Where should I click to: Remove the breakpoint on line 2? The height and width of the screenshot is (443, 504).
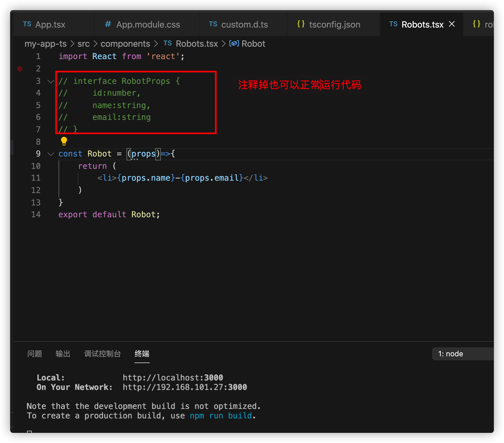20,69
